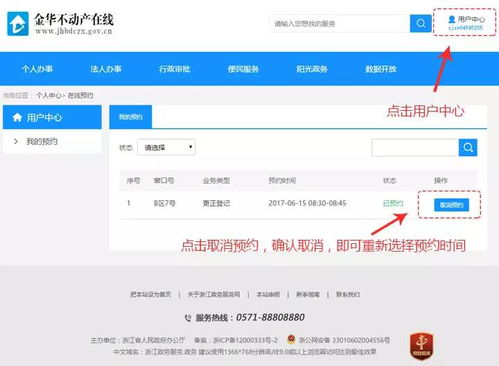Click the 个人中心 breadcrumb link
The width and height of the screenshot is (499, 366).
tap(49, 95)
